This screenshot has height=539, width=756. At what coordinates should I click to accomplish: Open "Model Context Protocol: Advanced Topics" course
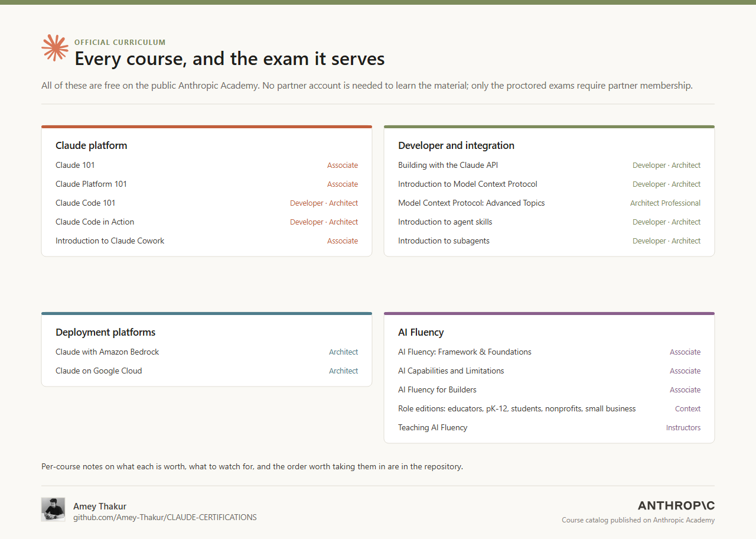click(x=471, y=203)
